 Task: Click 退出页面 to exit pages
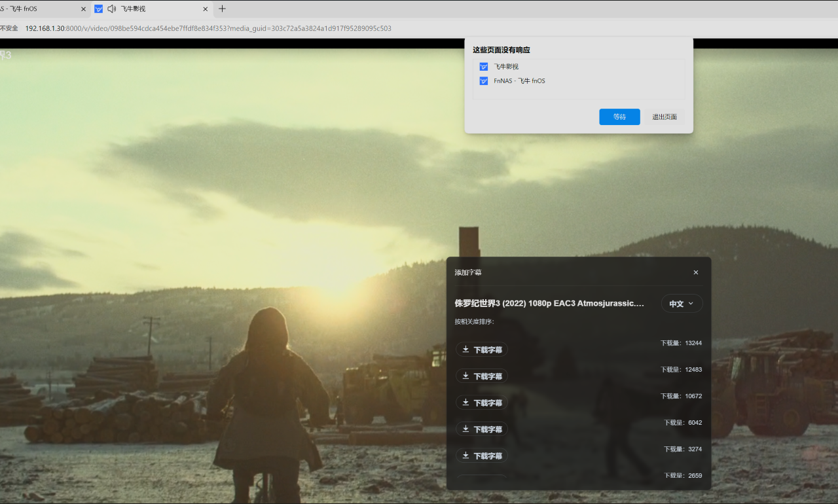click(665, 117)
